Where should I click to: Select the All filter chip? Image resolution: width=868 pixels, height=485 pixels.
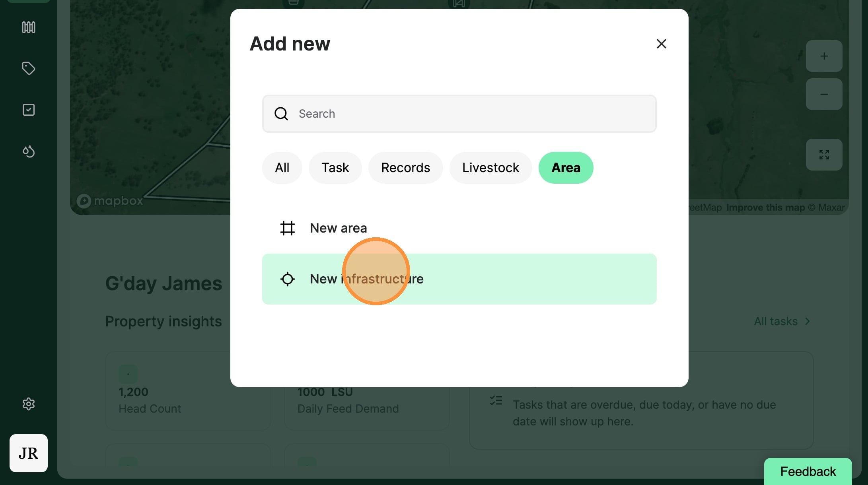pos(282,168)
